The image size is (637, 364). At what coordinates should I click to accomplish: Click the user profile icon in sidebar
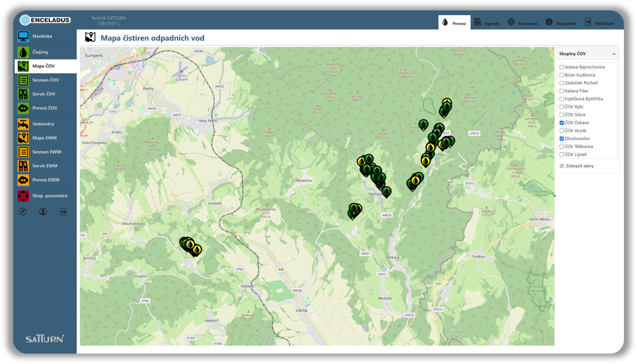[x=43, y=211]
